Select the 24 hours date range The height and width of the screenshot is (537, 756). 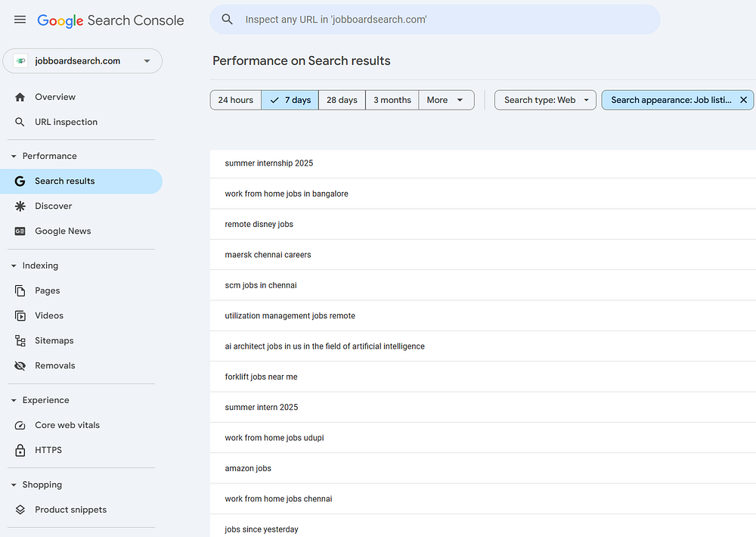pyautogui.click(x=236, y=100)
